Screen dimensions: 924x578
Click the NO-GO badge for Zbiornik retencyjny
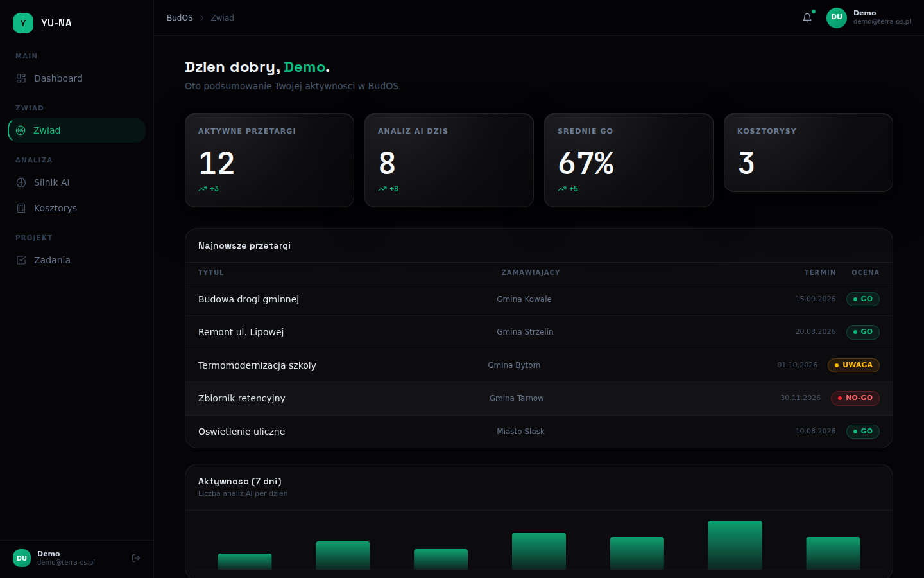pyautogui.click(x=855, y=398)
